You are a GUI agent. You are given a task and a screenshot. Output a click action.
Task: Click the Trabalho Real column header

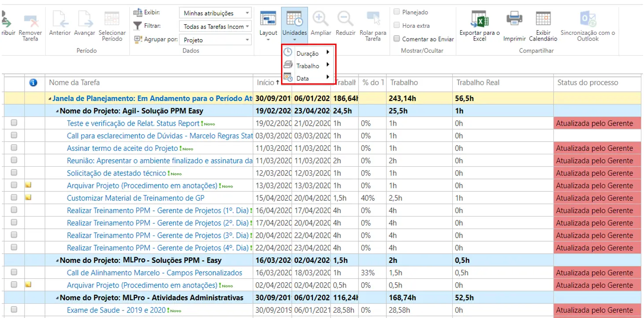(x=478, y=82)
